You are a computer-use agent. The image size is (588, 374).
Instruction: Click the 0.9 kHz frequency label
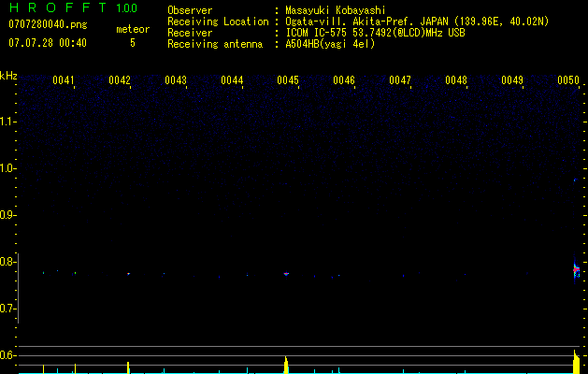pyautogui.click(x=7, y=215)
